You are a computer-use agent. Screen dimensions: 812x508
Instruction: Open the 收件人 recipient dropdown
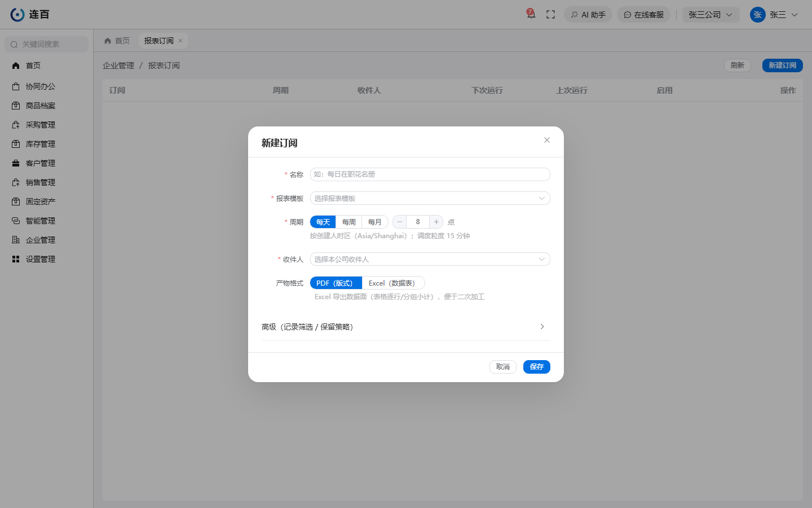click(430, 259)
